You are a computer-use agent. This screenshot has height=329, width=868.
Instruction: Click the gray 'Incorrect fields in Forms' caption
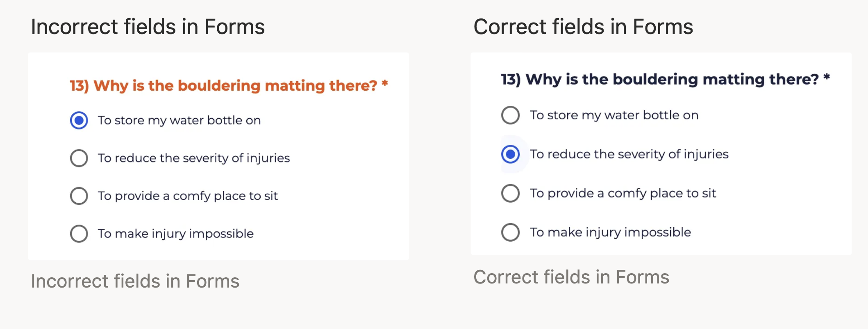click(135, 281)
